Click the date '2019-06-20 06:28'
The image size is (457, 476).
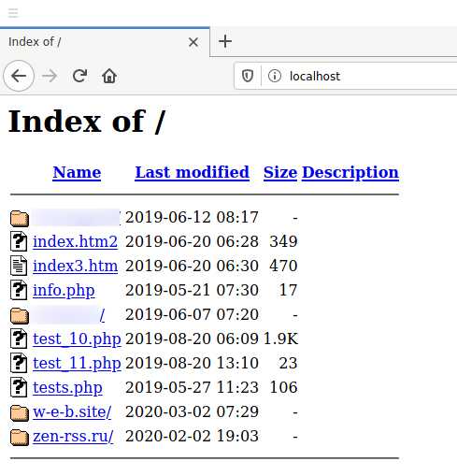pos(192,241)
